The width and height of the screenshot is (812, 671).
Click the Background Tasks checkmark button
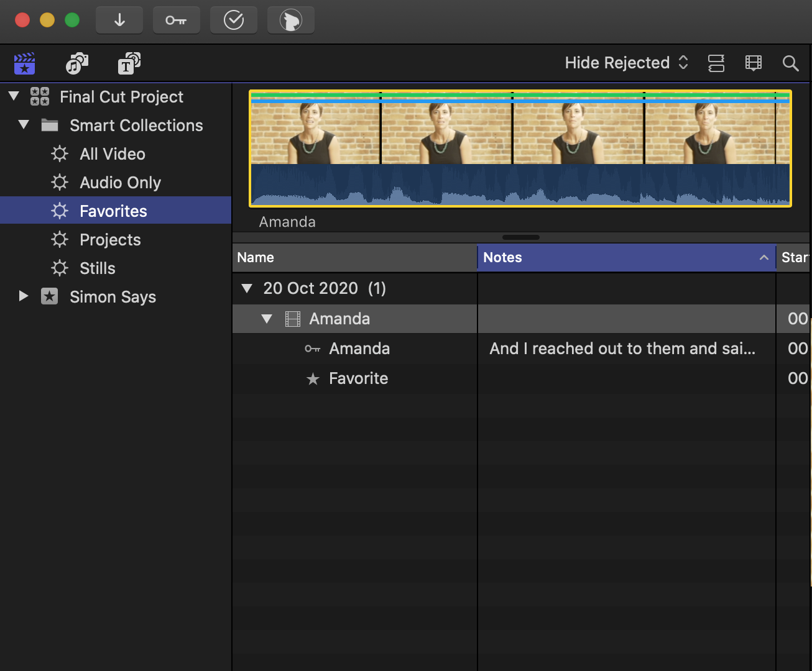click(234, 21)
